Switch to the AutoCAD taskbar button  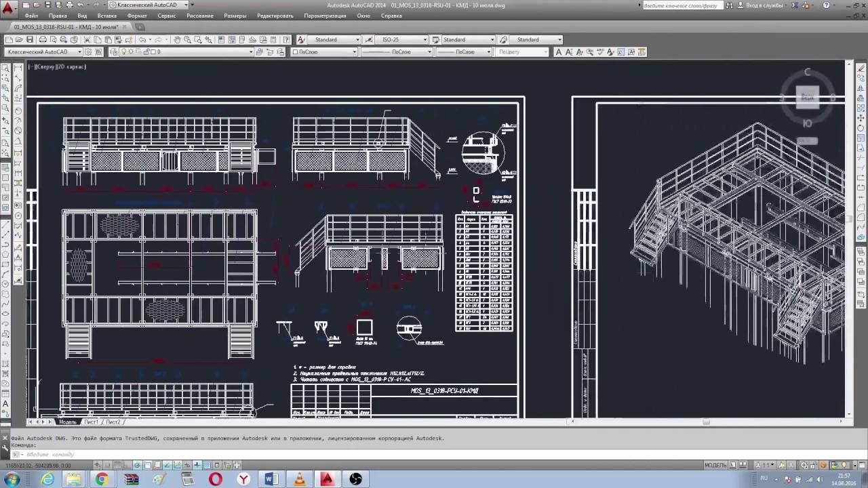pyautogui.click(x=327, y=479)
